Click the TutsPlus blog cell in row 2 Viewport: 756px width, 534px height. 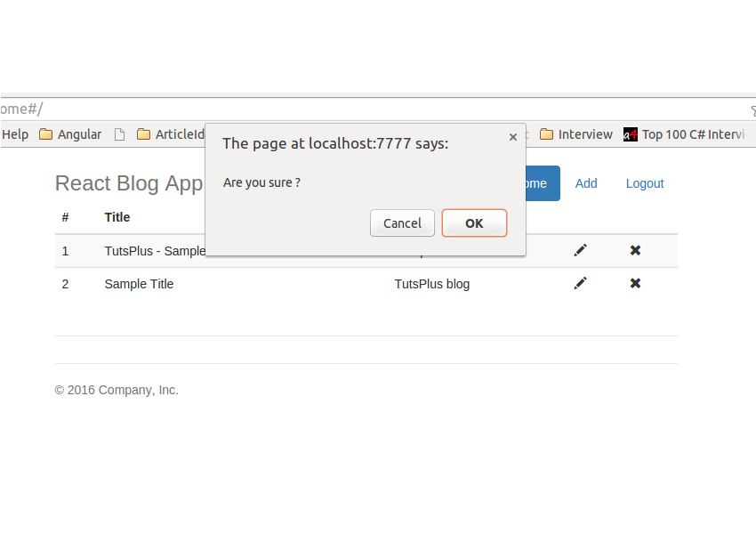(x=432, y=284)
